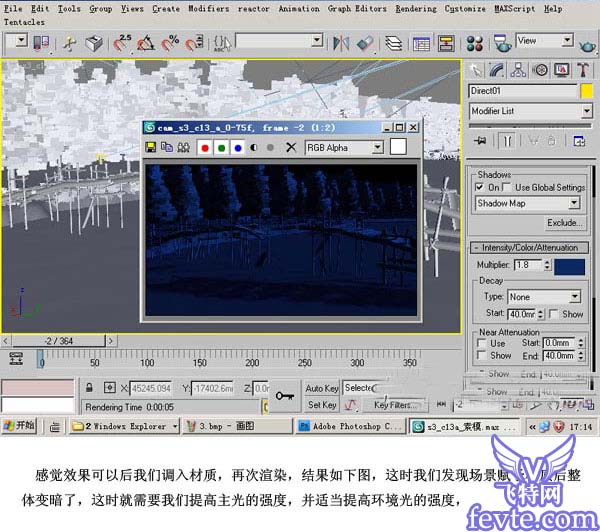This screenshot has width=600, height=532.
Task: Click the Auto Key button
Action: click(322, 387)
